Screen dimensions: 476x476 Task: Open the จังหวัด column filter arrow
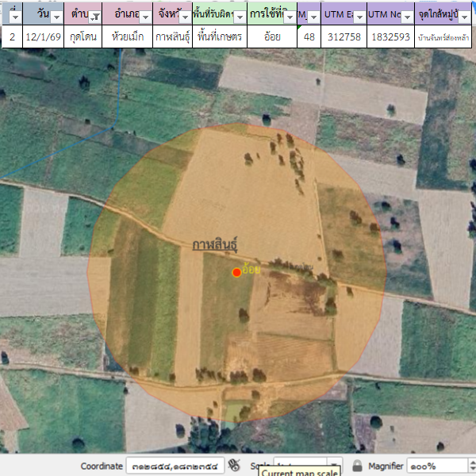(184, 16)
